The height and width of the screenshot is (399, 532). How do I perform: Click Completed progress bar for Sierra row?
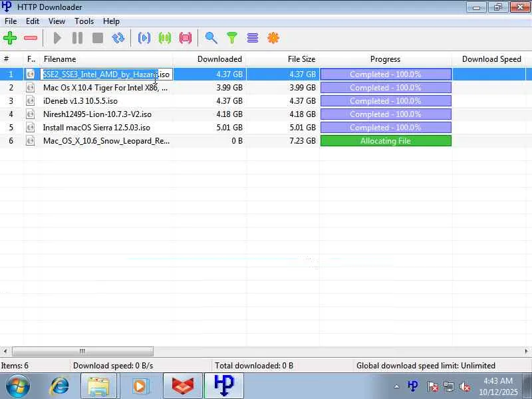pos(386,128)
